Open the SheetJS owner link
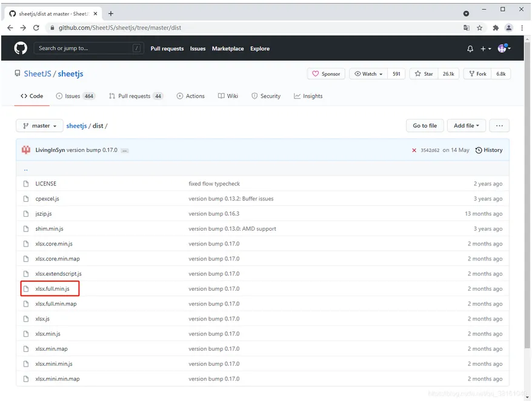Image resolution: width=532 pixels, height=401 pixels. 38,74
